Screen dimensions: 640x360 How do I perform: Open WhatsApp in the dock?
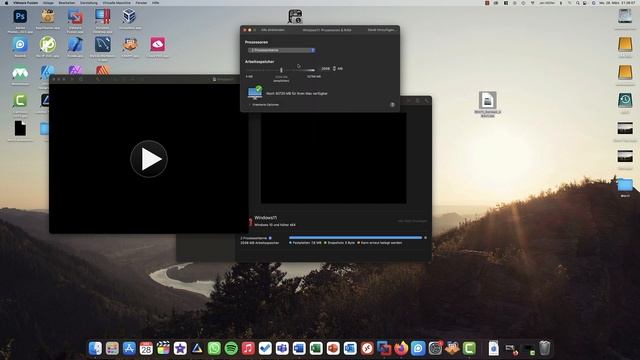(214, 348)
